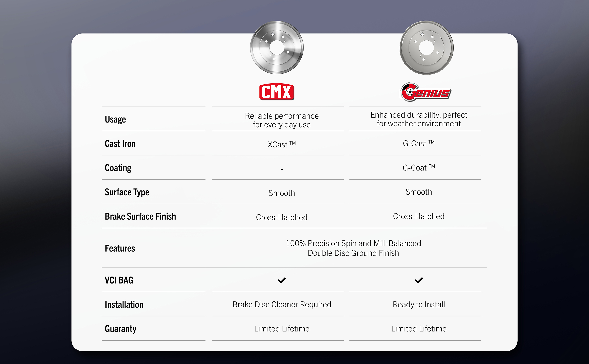Viewport: 589px width, 364px height.
Task: Click the Coating row label
Action: 118,168
